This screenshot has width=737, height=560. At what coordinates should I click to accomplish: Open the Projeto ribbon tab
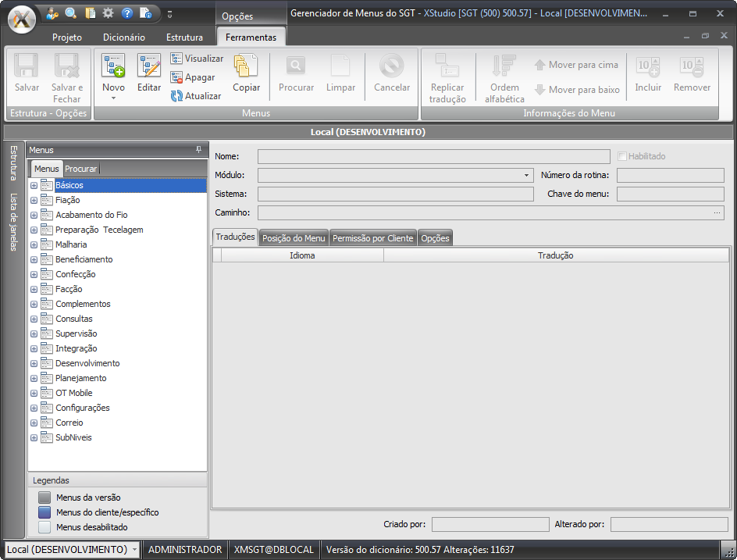pos(66,37)
